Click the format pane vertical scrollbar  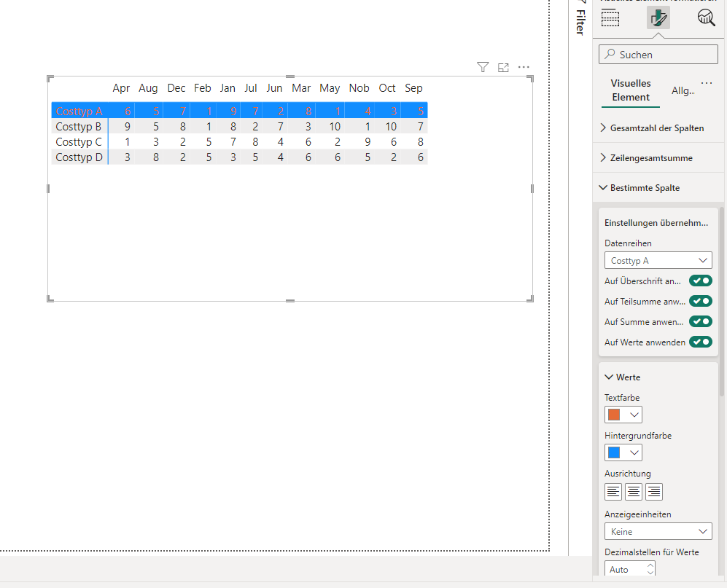coord(721,301)
